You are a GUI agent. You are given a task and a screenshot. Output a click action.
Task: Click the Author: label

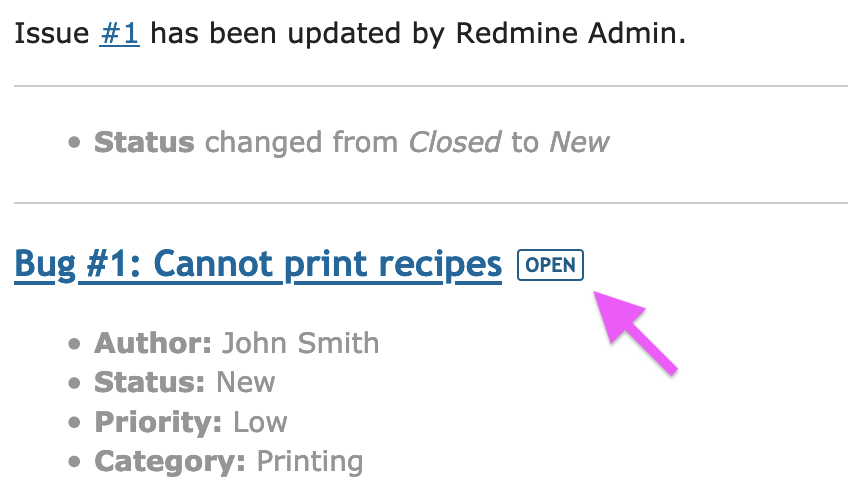coord(153,343)
